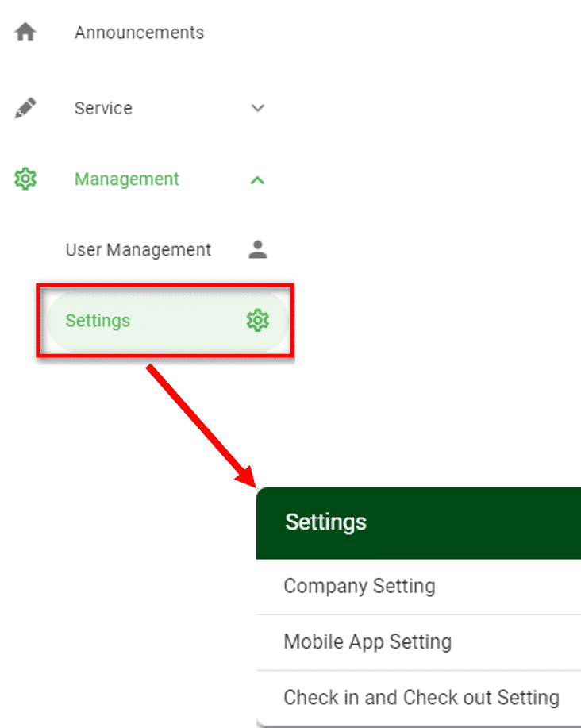Expand the Service submenu chevron

point(257,108)
